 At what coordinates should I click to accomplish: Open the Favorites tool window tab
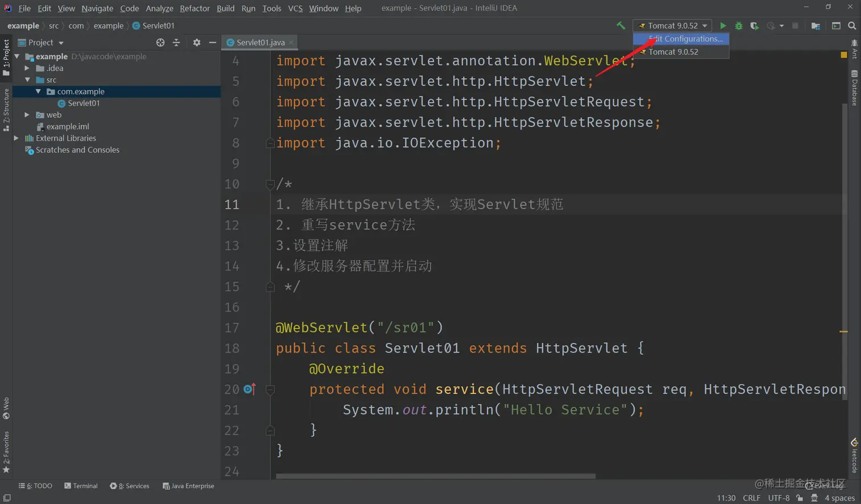tap(6, 452)
